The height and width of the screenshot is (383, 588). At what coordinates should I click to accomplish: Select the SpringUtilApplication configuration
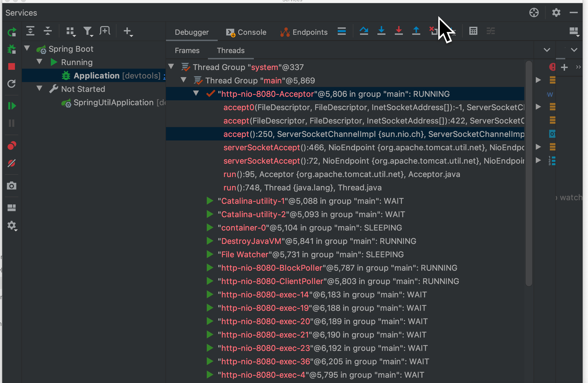coord(113,103)
